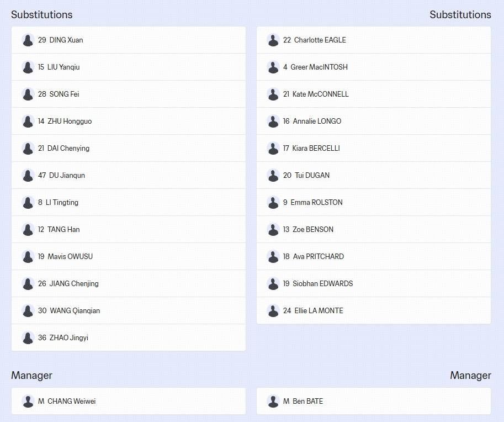Open Kate McCONNELL player name
Viewport: 504px width, 422px height.
point(320,94)
